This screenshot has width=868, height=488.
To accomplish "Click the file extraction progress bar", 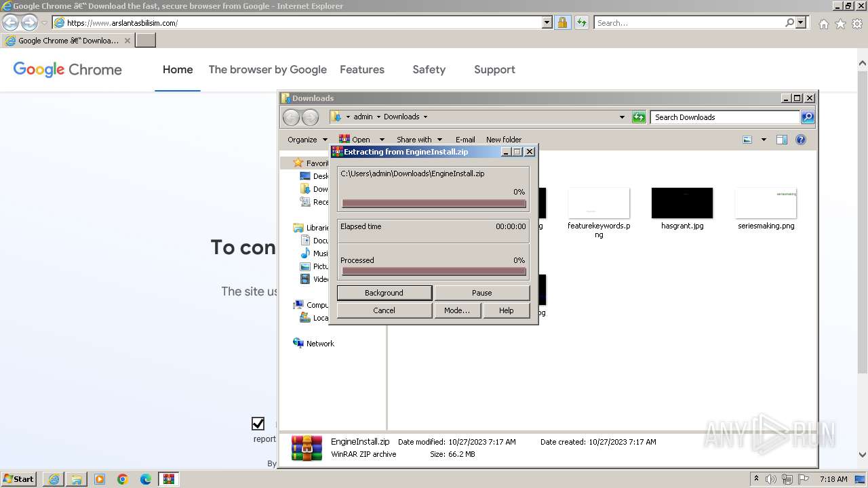I will pyautogui.click(x=434, y=203).
